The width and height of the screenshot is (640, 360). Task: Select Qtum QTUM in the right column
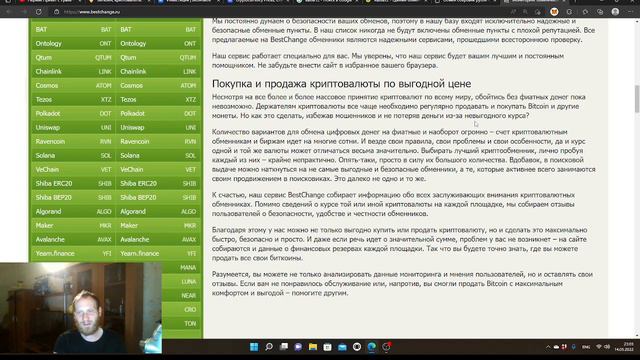158,58
